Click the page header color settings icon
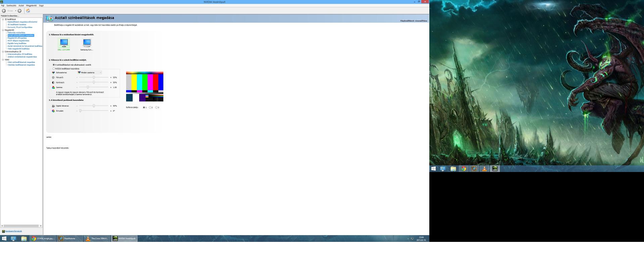 (49, 18)
